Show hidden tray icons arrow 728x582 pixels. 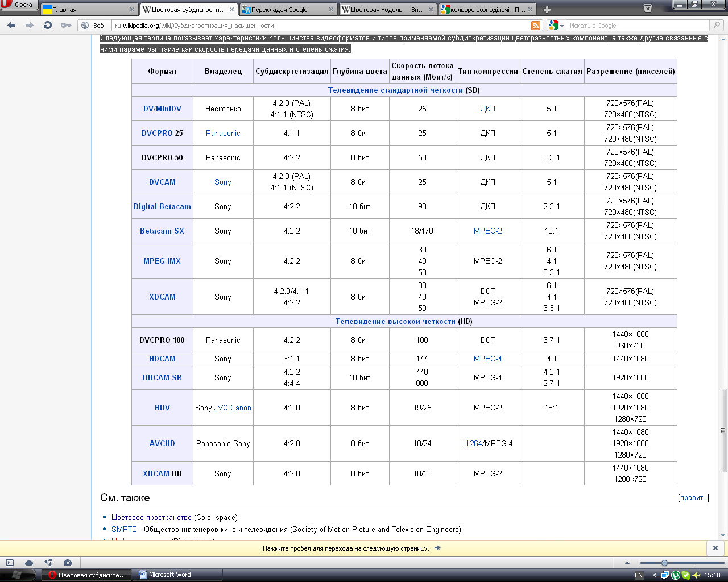tap(654, 575)
